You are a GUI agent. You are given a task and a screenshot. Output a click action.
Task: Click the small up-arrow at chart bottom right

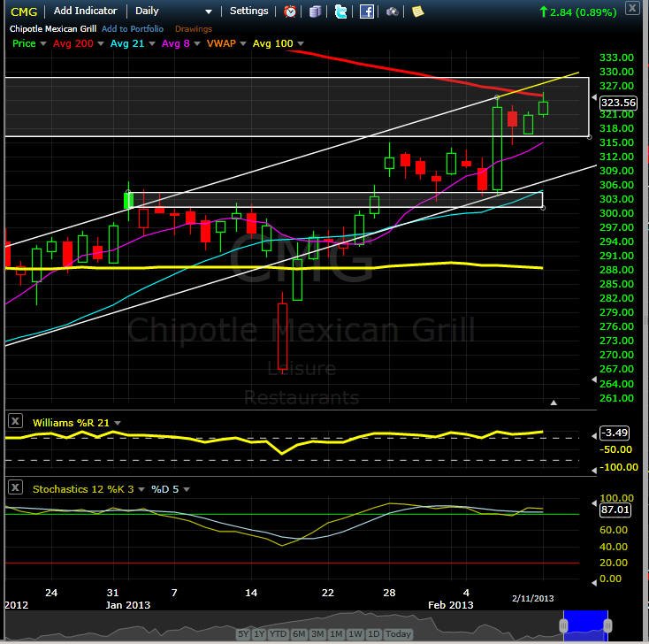554,402
